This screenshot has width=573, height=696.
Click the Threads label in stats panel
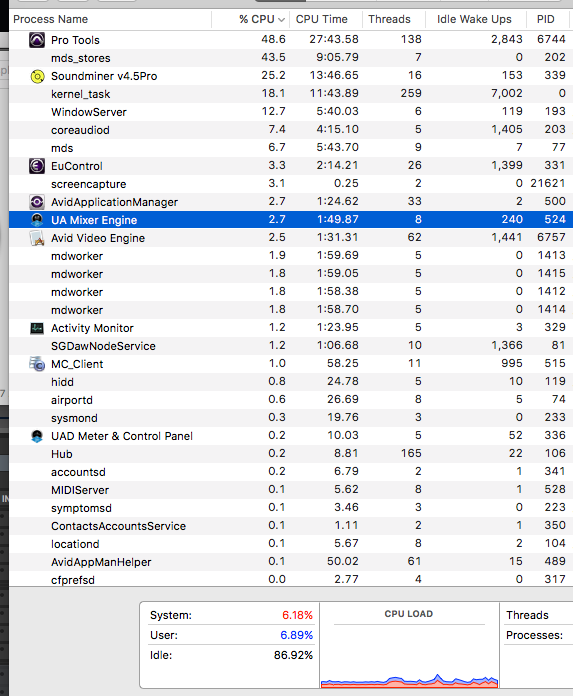pyautogui.click(x=527, y=615)
